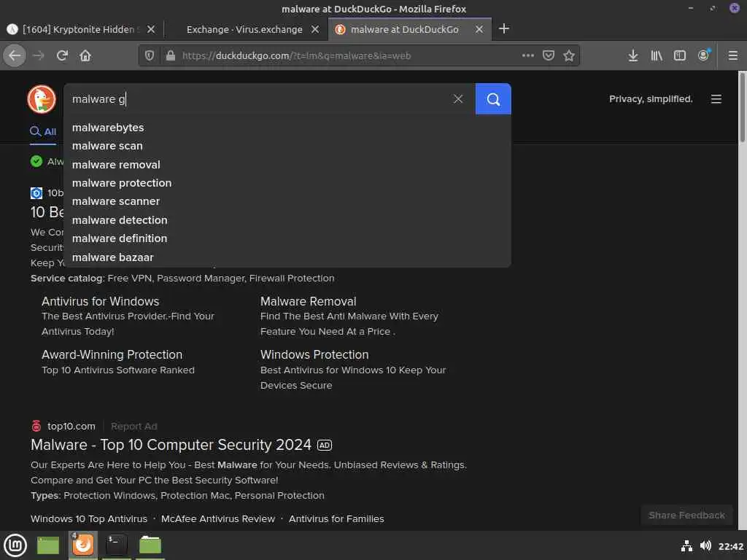Open Award-Winning Protection link
This screenshot has width=747, height=560.
[x=112, y=355]
